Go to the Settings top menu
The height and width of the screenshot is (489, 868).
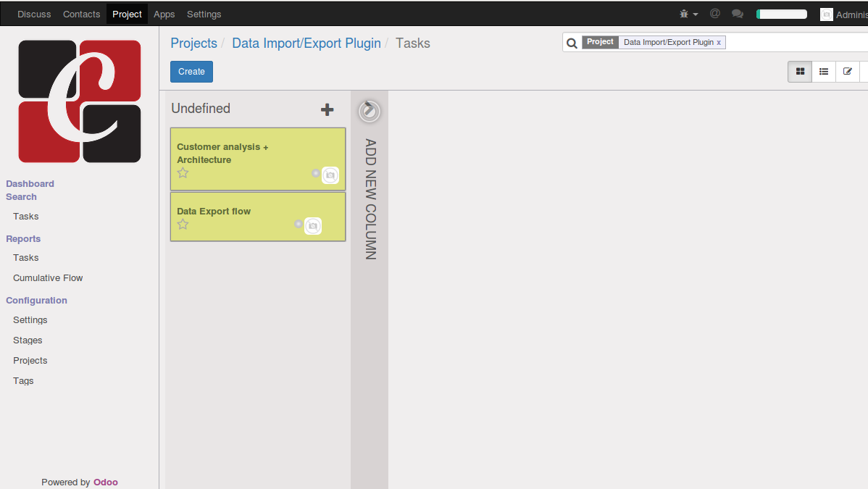[x=204, y=14]
